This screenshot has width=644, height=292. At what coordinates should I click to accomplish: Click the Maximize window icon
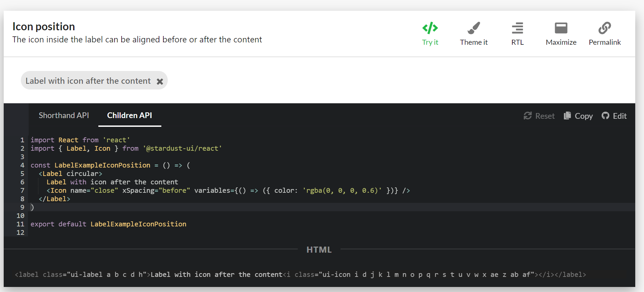click(561, 28)
